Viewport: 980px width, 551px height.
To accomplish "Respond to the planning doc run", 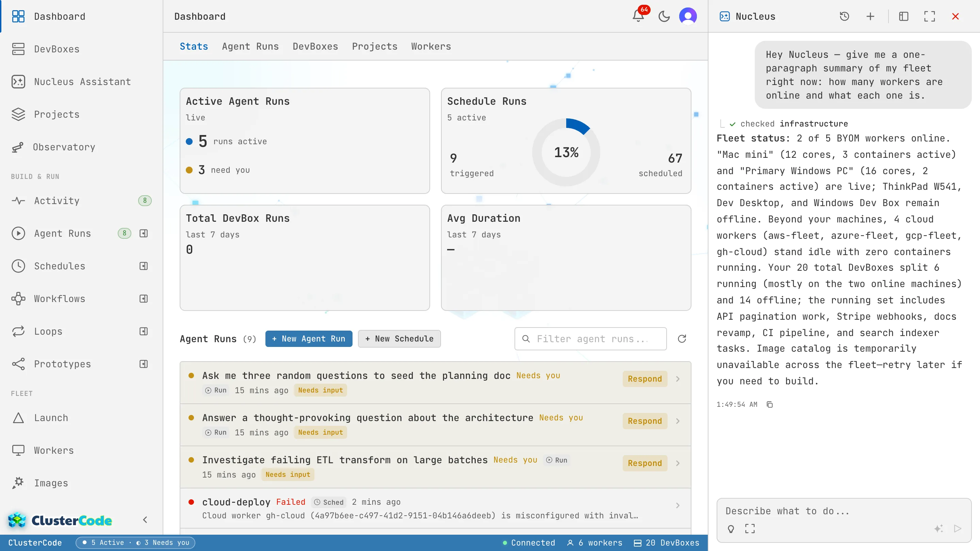I will (645, 379).
